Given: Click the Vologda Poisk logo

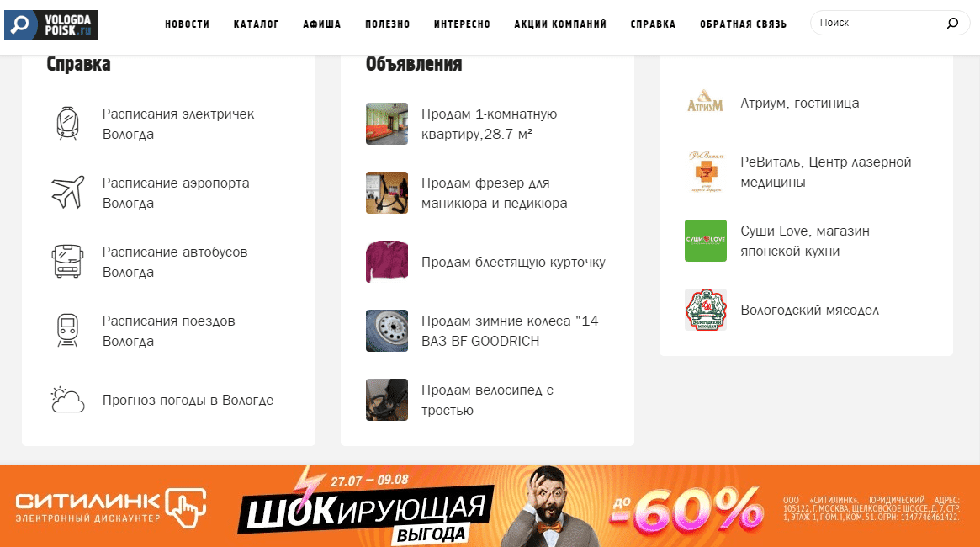Looking at the screenshot, I should point(51,24).
